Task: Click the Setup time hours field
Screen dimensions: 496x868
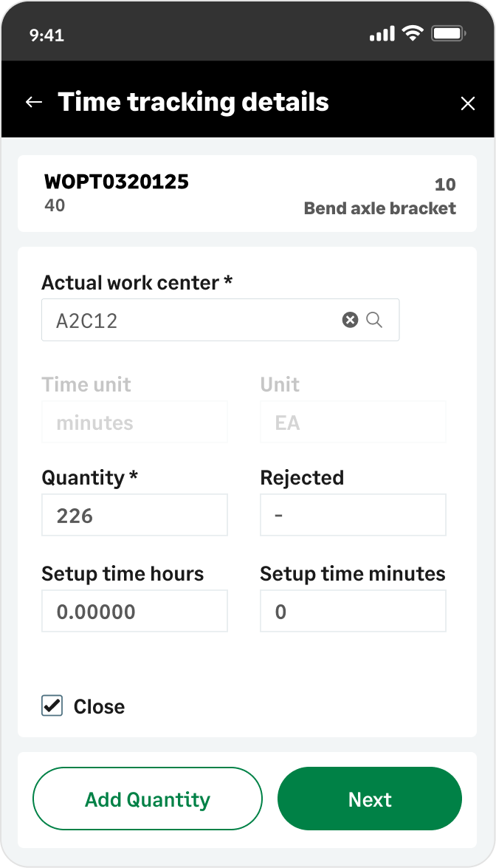Action: (x=134, y=611)
